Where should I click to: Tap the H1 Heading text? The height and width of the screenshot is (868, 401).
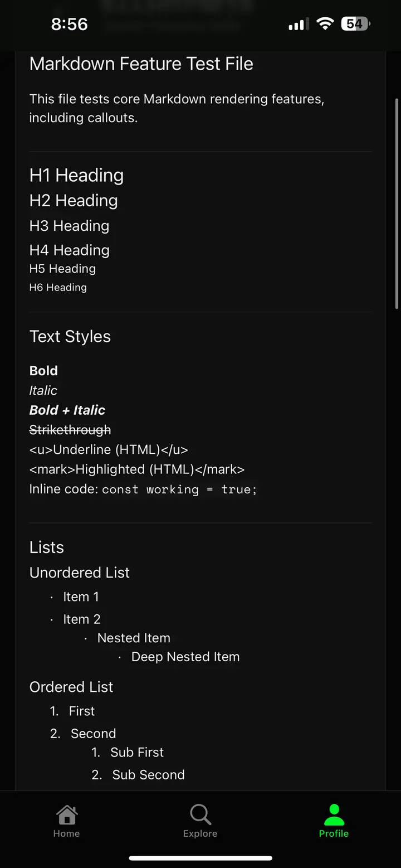click(x=76, y=175)
